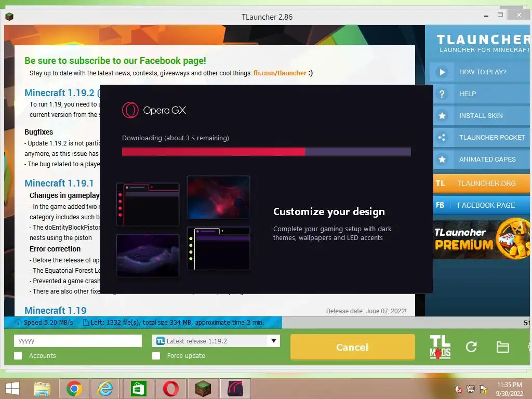This screenshot has height=399, width=532.
Task: Enable the Force update checkbox
Action: [x=156, y=355]
